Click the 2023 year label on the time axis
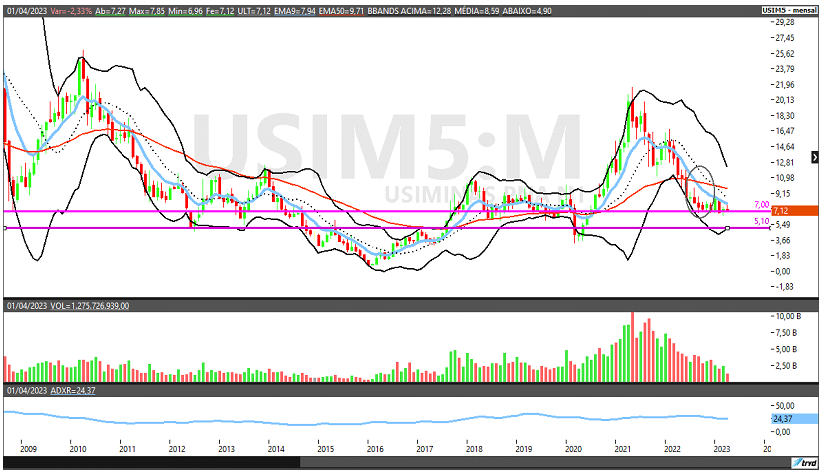Image resolution: width=821 pixels, height=471 pixels. 722,448
